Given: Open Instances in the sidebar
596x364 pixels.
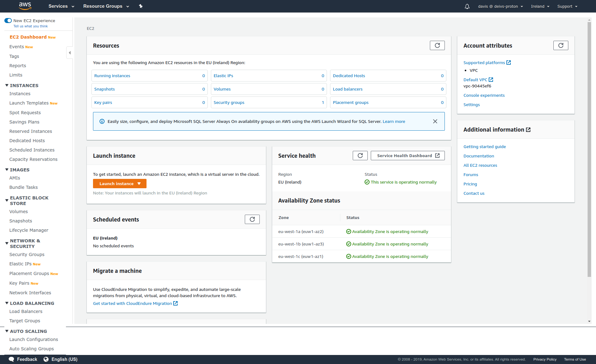Looking at the screenshot, I should coord(20,94).
